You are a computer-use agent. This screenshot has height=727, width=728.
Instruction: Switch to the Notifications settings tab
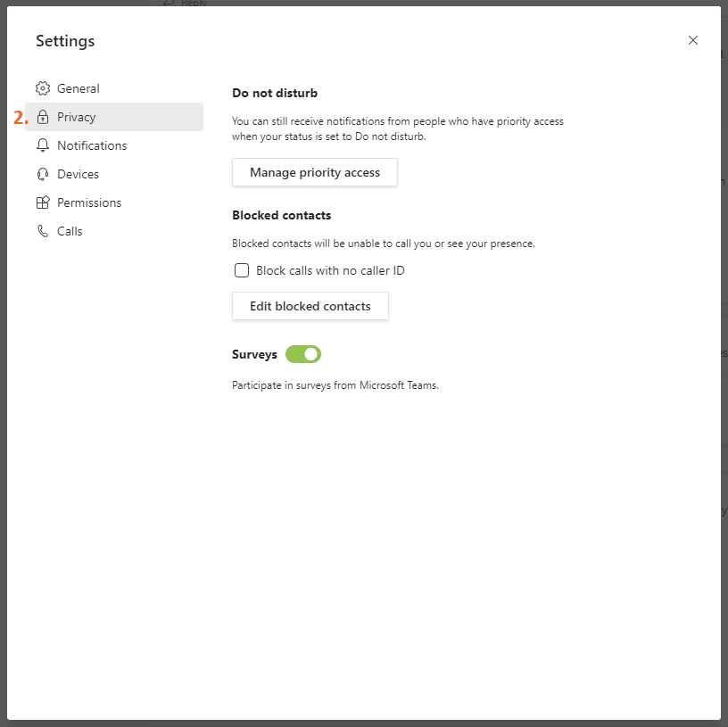pos(92,145)
